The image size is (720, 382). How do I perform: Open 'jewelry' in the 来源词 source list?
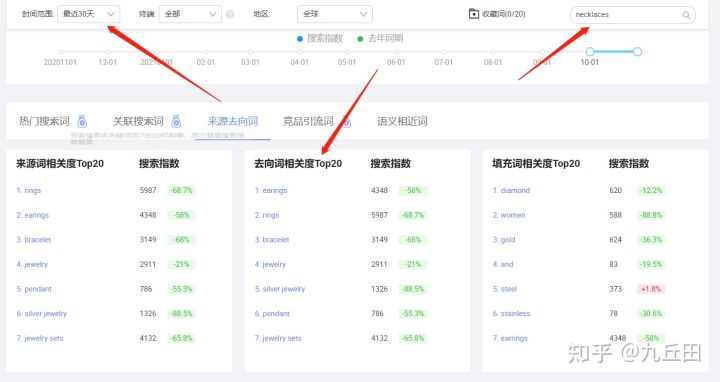[32, 264]
